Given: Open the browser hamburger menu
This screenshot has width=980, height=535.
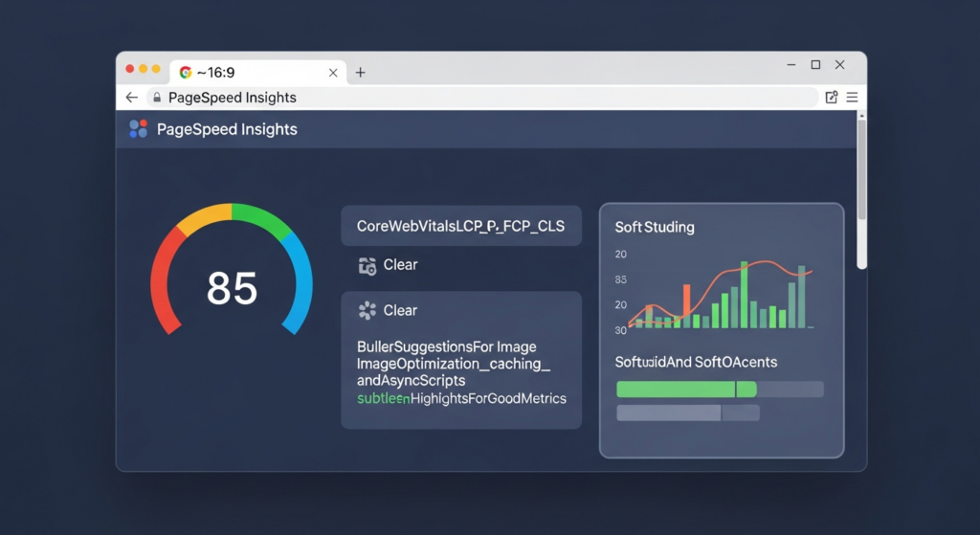Looking at the screenshot, I should (852, 98).
